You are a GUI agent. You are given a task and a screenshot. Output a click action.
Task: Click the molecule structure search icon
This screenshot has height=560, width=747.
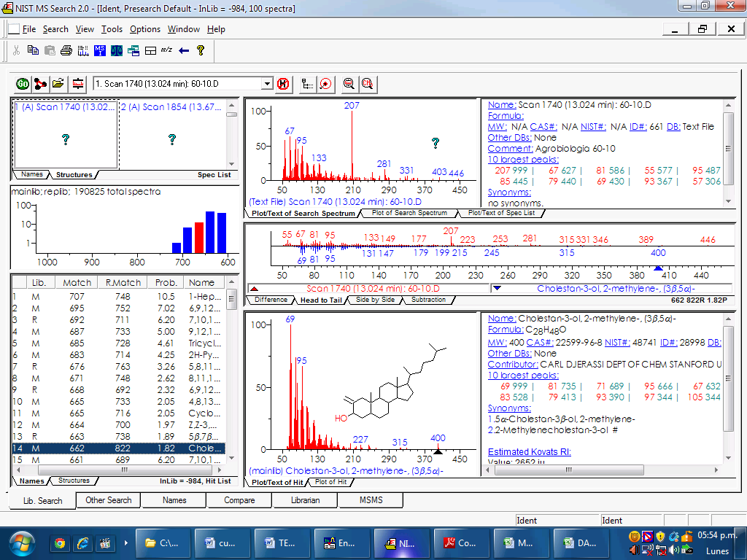40,84
